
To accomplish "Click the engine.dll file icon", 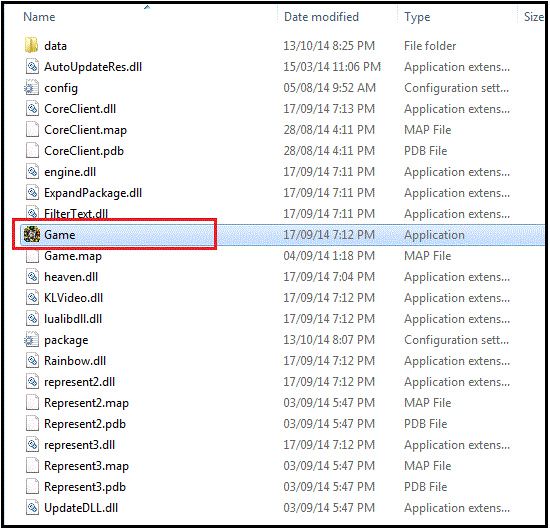I will pos(32,172).
